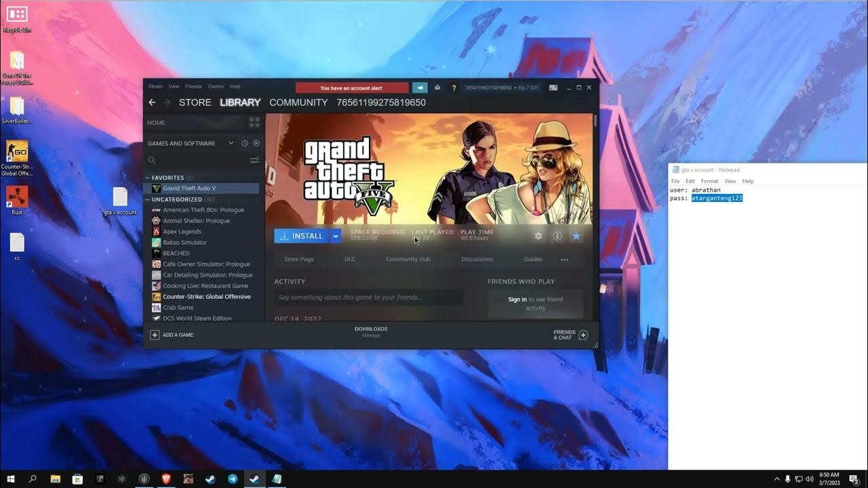Open the Friends menu in Steam
This screenshot has height=488, width=868.
(194, 87)
